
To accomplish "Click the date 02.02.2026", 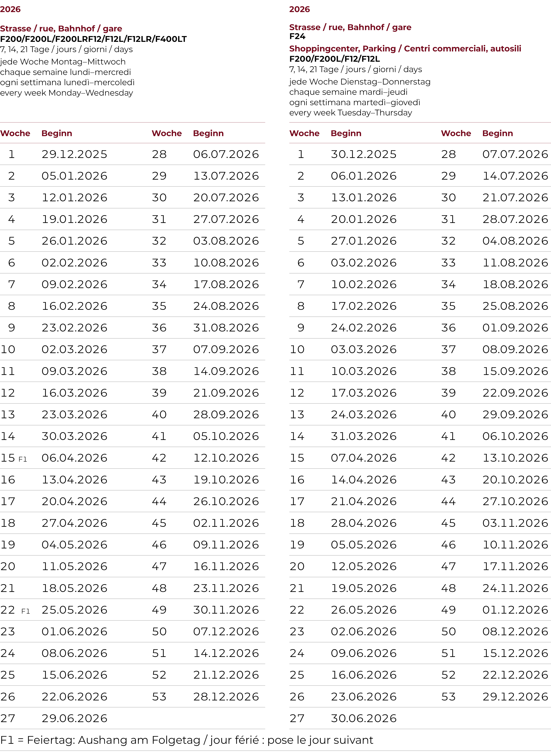I will click(x=74, y=263).
